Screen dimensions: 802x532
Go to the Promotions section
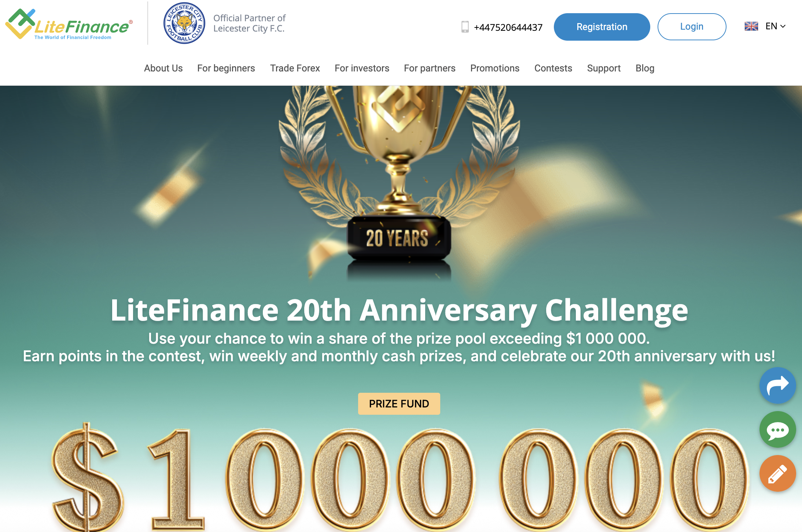coord(495,68)
